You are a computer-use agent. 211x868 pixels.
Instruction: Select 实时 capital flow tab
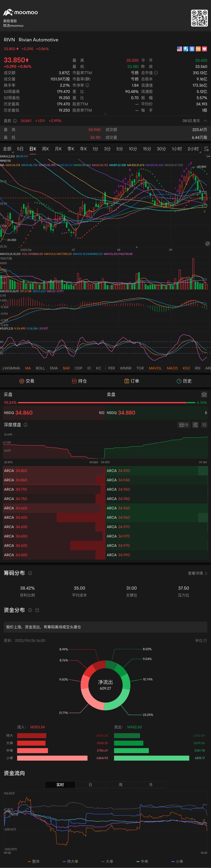click(60, 785)
